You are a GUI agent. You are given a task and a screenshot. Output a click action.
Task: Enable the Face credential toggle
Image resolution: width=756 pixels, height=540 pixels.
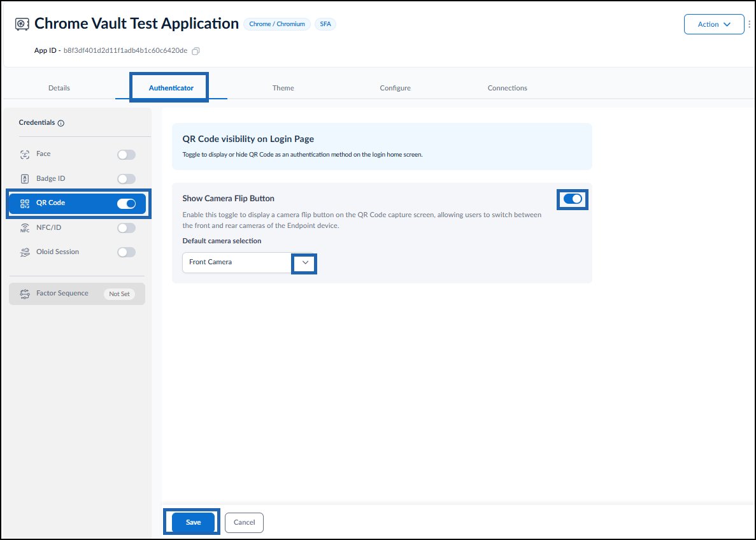pos(126,154)
